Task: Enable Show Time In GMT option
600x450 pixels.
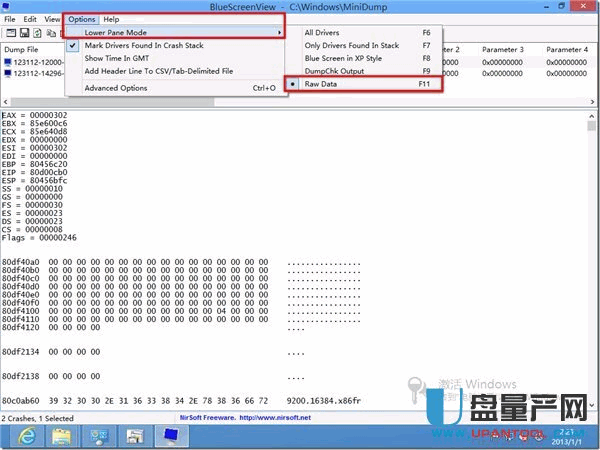Action: click(176, 58)
